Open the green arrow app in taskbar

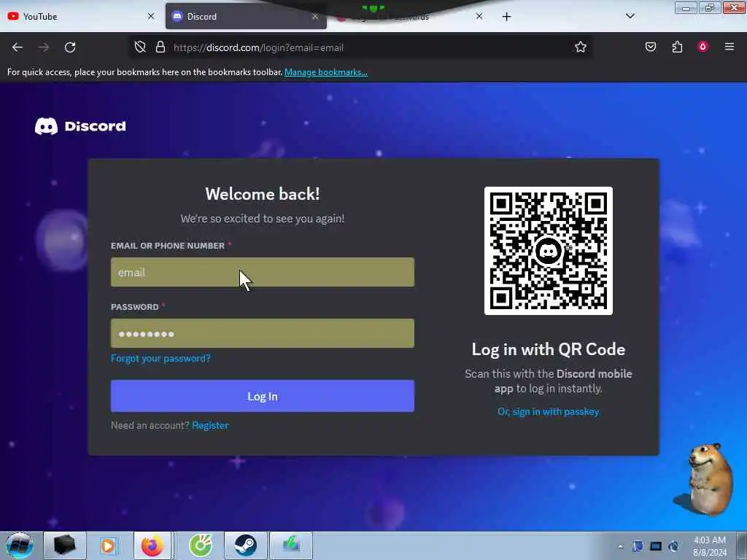(291, 545)
